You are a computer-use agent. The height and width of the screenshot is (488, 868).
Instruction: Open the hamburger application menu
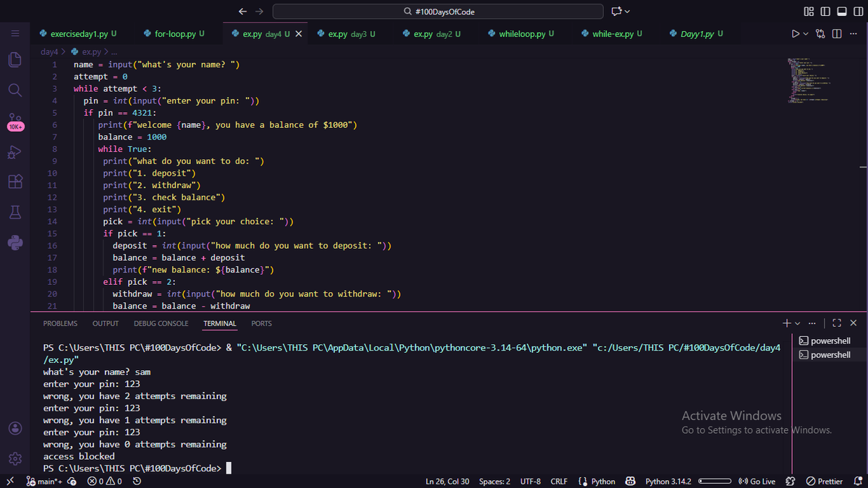[14, 33]
